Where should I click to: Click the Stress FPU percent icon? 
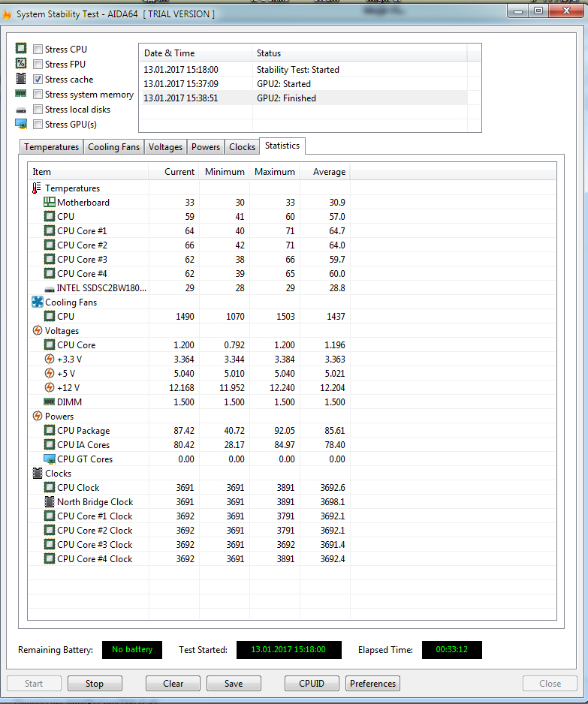click(x=21, y=63)
